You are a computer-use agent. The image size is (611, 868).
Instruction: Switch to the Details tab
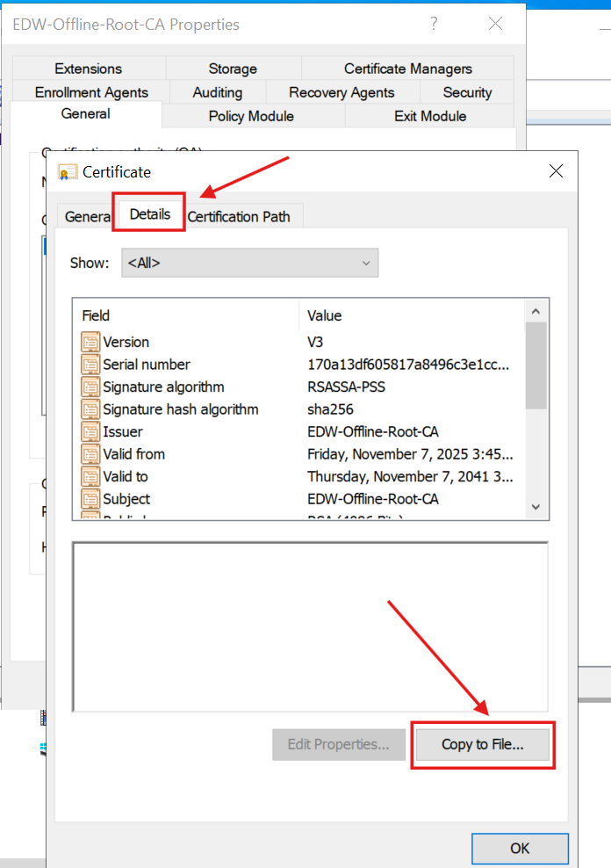[149, 213]
